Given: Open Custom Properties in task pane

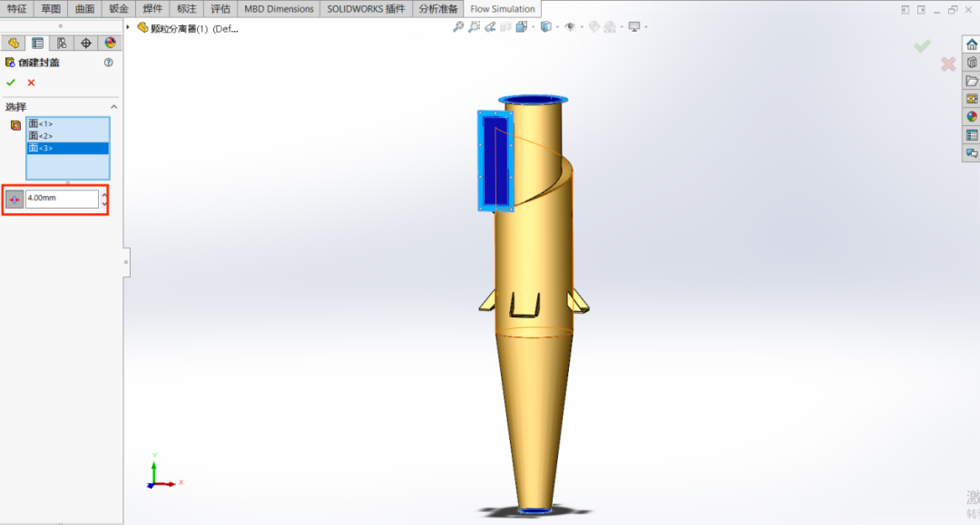Looking at the screenshot, I should (x=971, y=135).
